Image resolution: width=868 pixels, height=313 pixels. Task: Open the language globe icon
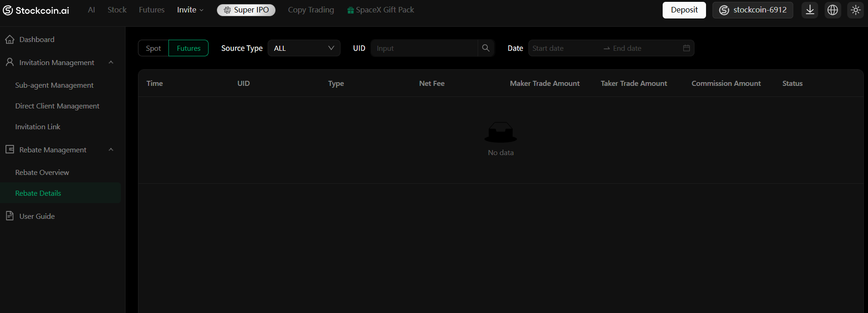point(832,10)
